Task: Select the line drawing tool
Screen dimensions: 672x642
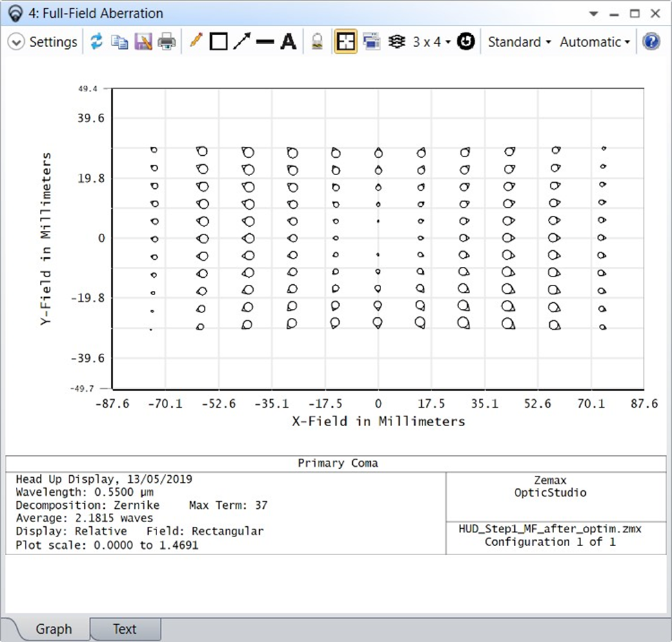Action: click(265, 42)
